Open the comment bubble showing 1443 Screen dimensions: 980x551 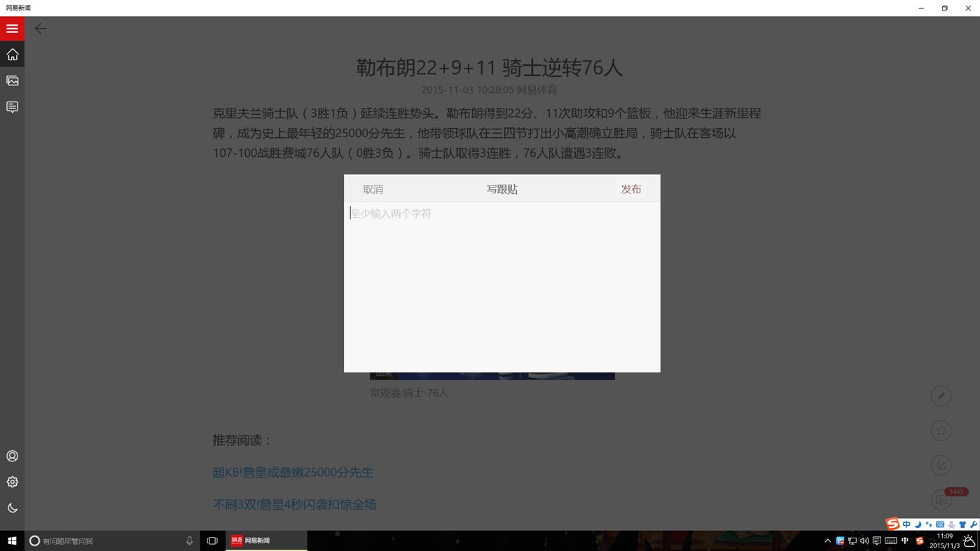click(941, 499)
